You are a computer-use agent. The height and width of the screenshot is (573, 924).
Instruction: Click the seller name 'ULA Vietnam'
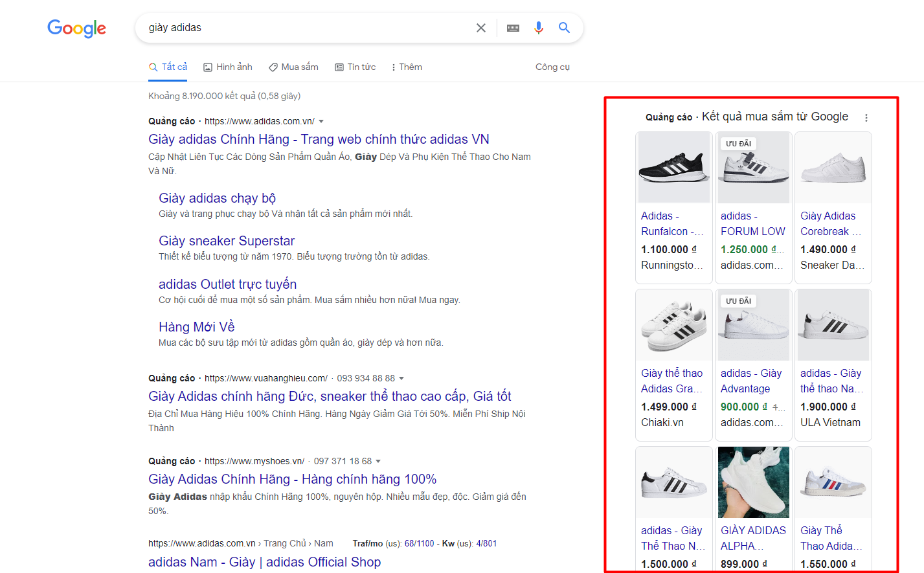pyautogui.click(x=830, y=422)
